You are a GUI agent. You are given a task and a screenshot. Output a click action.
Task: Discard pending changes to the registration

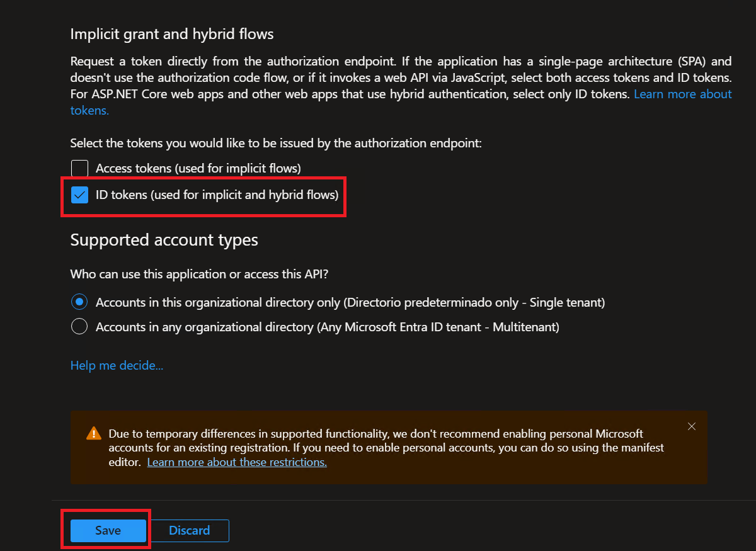189,530
